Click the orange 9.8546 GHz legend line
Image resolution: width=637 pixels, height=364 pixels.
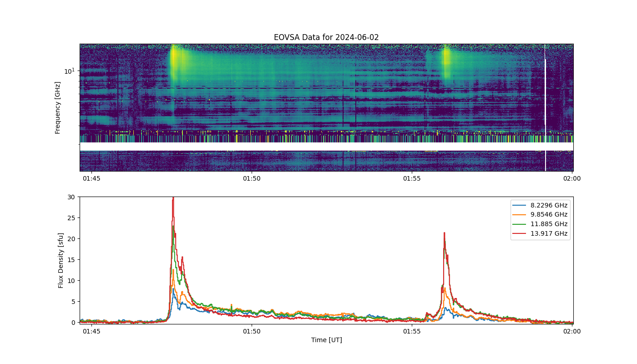(x=521, y=215)
